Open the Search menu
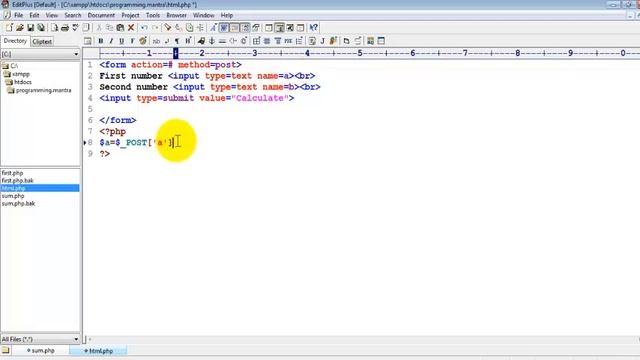This screenshot has width=640, height=360. [x=73, y=15]
